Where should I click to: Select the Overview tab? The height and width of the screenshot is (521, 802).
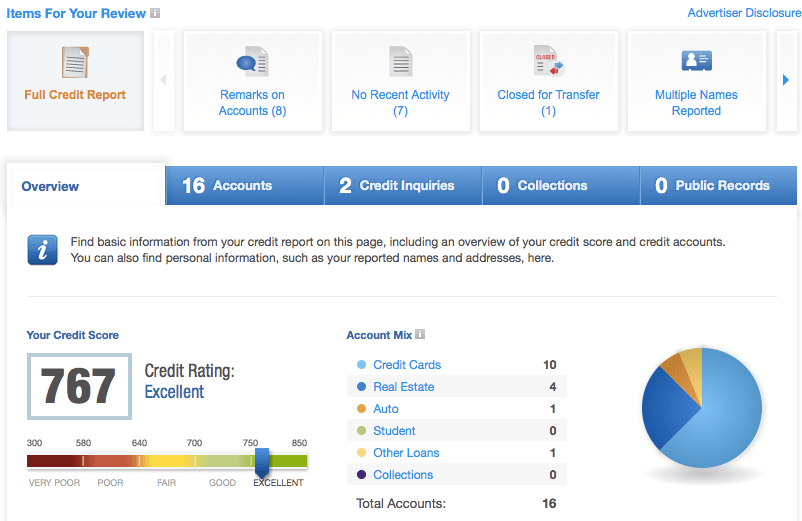pyautogui.click(x=86, y=185)
